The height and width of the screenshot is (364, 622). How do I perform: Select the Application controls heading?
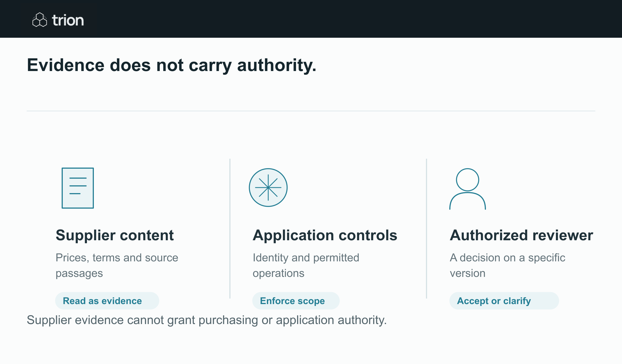[x=325, y=235]
